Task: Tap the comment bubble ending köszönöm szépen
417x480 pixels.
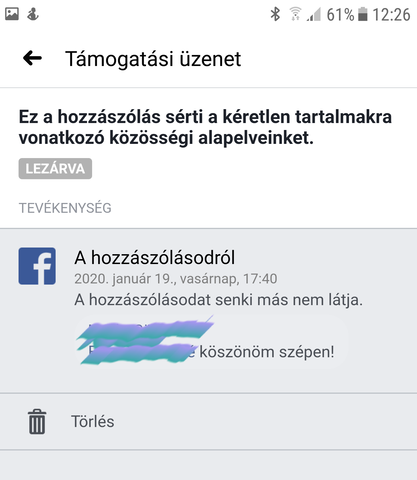Action: (211, 341)
